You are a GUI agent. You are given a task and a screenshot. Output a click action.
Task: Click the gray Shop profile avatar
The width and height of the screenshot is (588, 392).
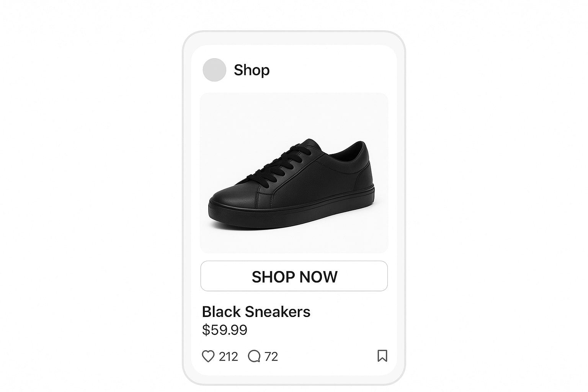coord(214,70)
